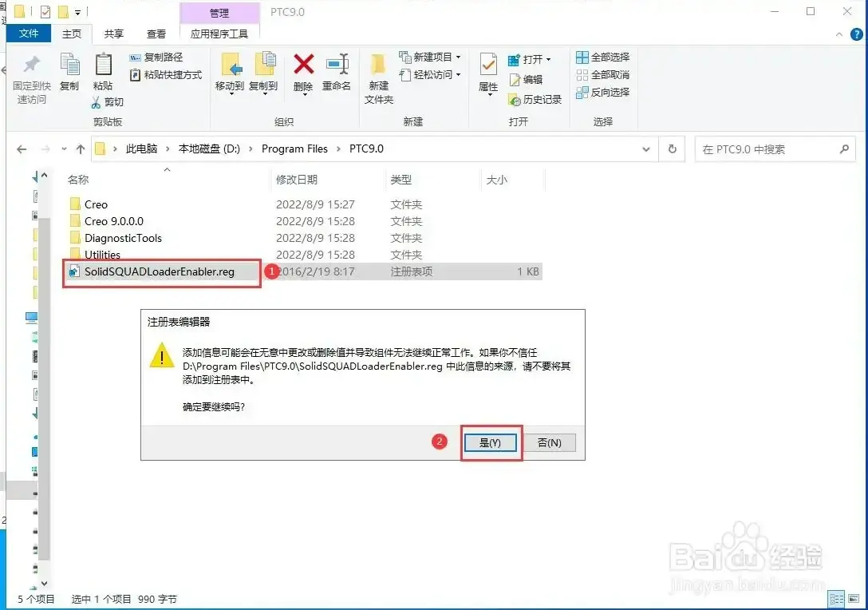Click the search box for PTC9.0

pyautogui.click(x=775, y=149)
